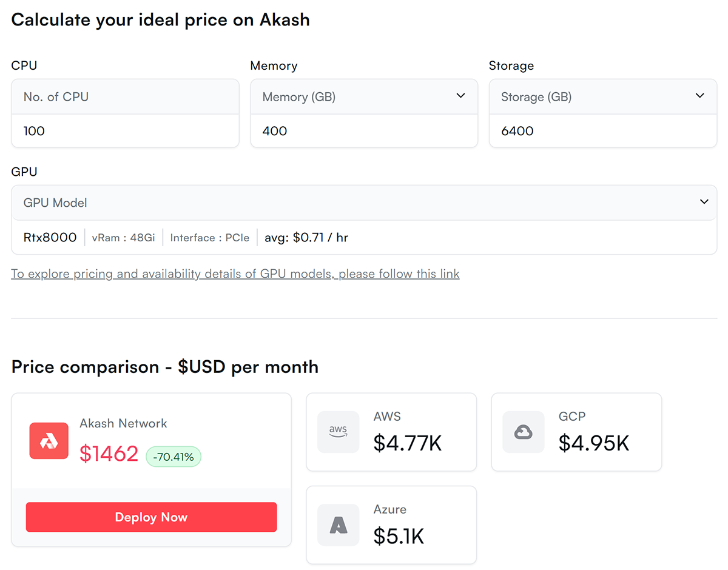The image size is (728, 570).
Task: Expand the Storage (GB) unit dropdown
Action: (699, 96)
